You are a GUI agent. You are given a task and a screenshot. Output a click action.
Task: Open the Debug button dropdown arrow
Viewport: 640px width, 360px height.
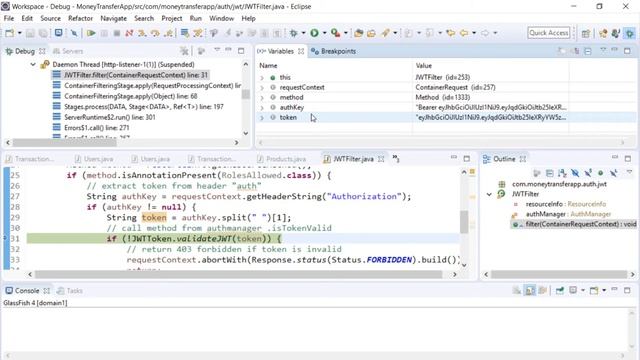(x=303, y=33)
